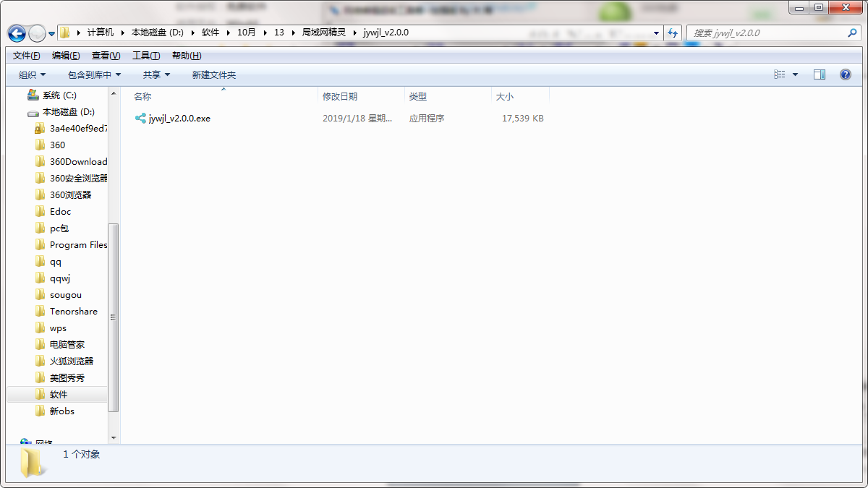This screenshot has height=488, width=868.
Task: Sort files by 修改日期 column header
Action: click(340, 96)
